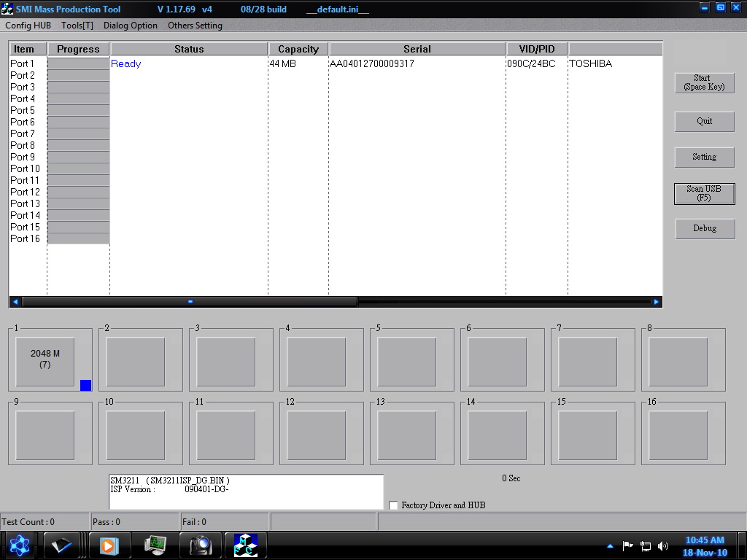This screenshot has width=747, height=560.
Task: Select the Port 1 row label
Action: (x=23, y=63)
